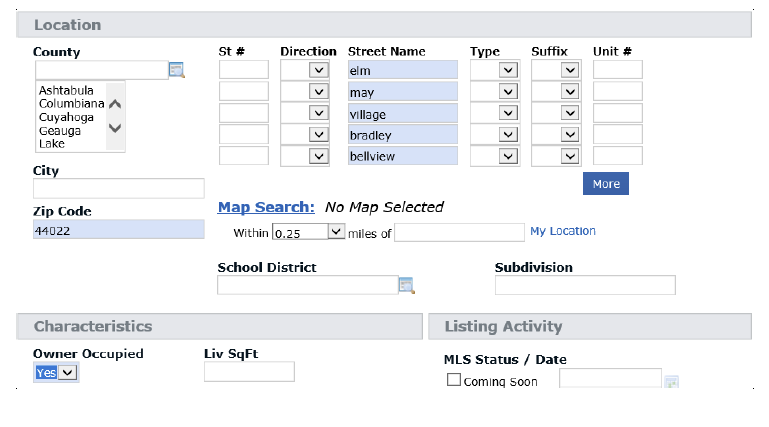Focus the Unit # field in bradley row
This screenshot has width=769, height=427.
pyautogui.click(x=617, y=135)
